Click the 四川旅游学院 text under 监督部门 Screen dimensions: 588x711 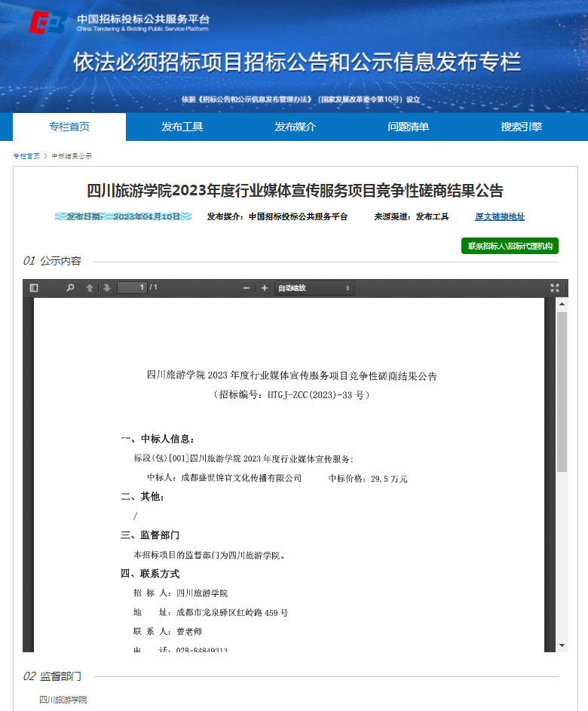[x=63, y=700]
